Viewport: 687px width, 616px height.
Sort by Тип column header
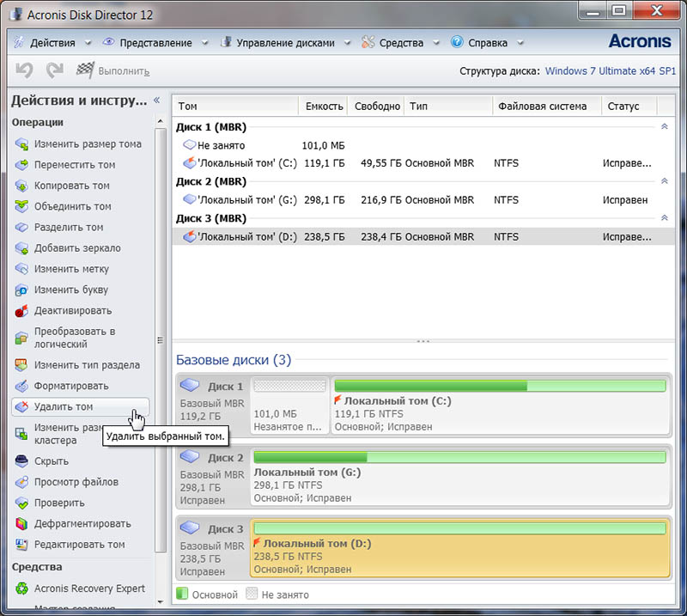(448, 106)
